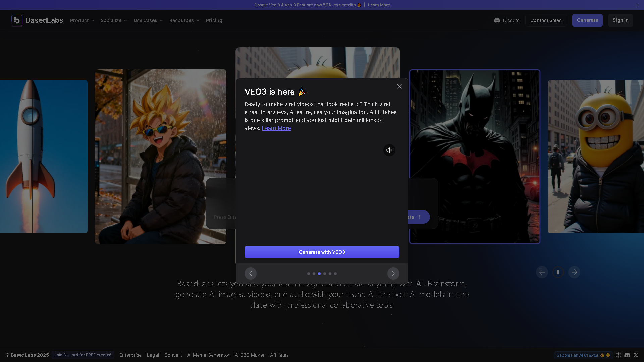Image resolution: width=644 pixels, height=362 pixels.
Task: Click Join Discord for FREE credits
Action: [83, 355]
